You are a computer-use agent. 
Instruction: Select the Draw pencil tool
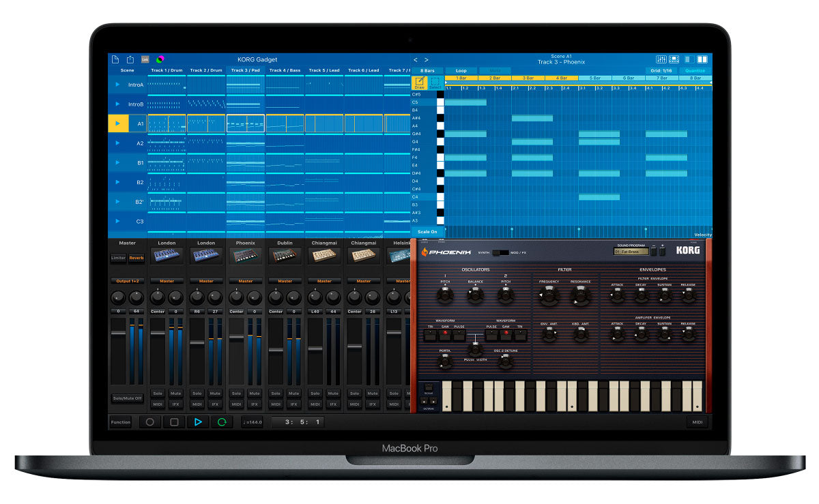point(420,83)
